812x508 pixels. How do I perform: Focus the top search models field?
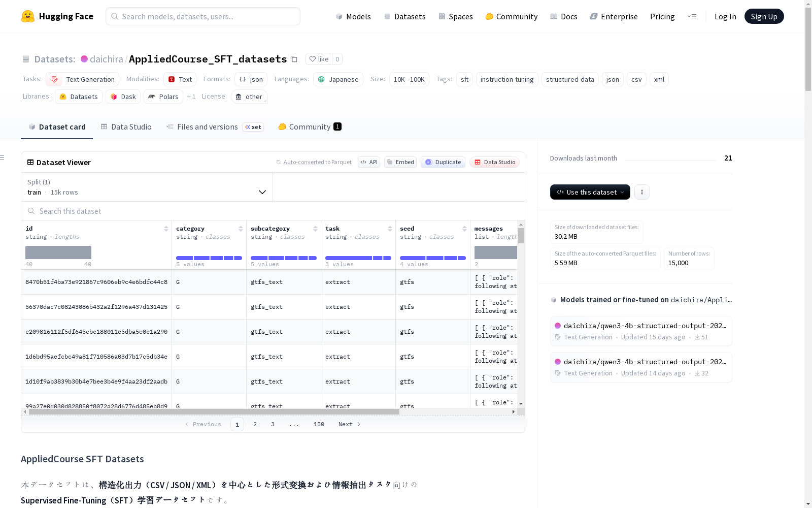[203, 16]
